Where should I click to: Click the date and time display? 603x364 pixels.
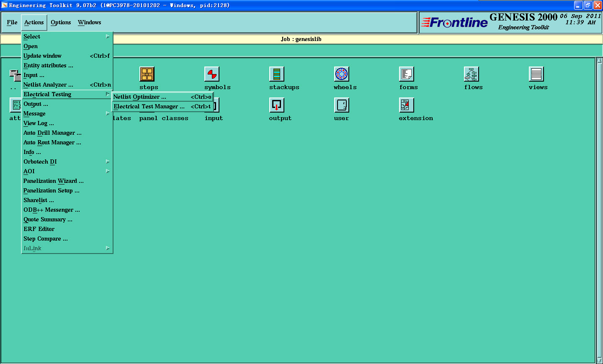coord(580,19)
